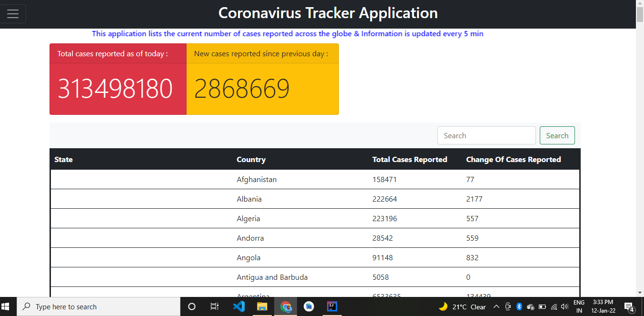This screenshot has width=644, height=316.
Task: Open Bluetooth tray icon
Action: pyautogui.click(x=519, y=306)
